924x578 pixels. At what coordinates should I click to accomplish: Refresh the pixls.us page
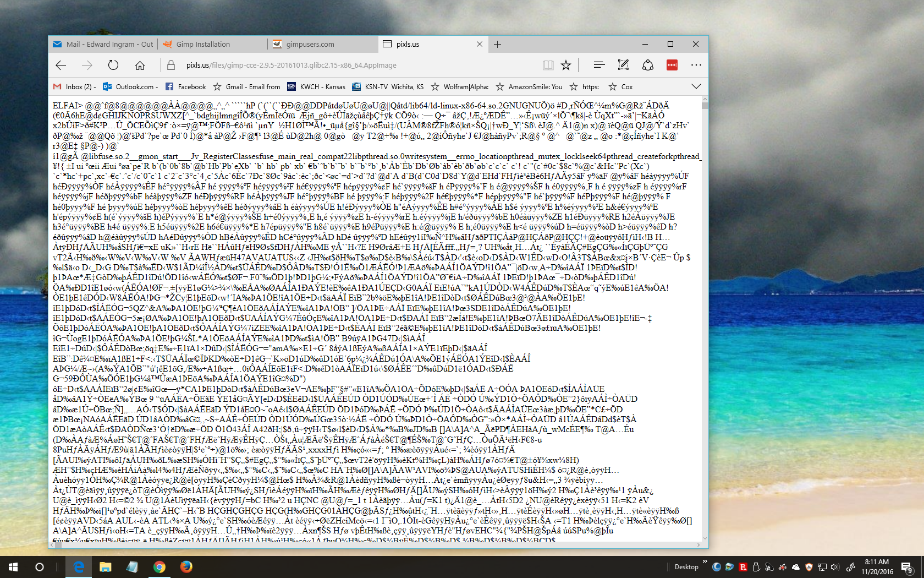click(113, 65)
